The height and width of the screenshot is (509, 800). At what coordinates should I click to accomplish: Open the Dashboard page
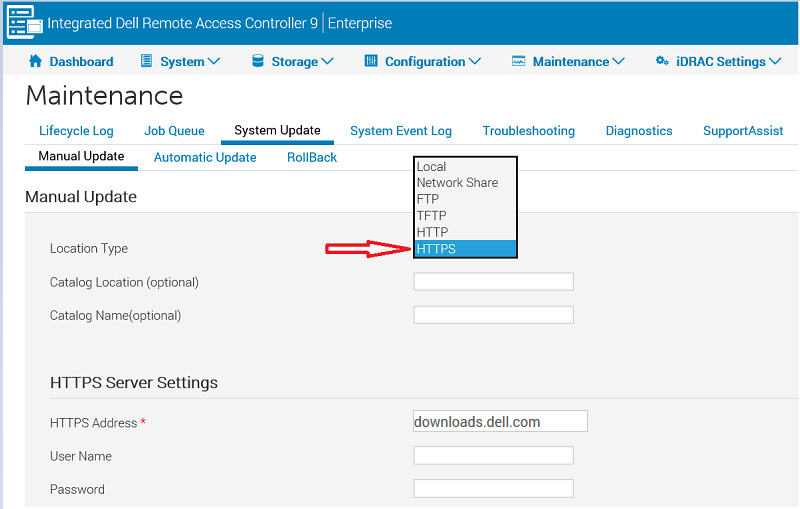[x=81, y=62]
